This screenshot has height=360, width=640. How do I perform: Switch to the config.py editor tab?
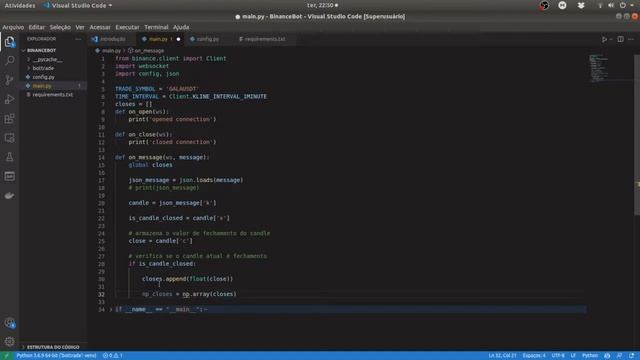click(x=208, y=39)
